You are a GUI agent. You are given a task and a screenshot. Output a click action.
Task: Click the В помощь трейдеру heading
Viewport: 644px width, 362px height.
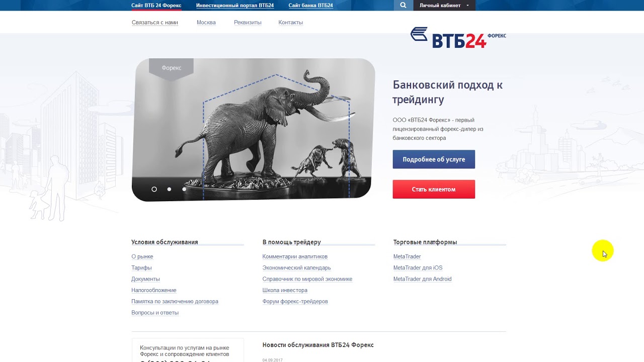click(x=292, y=242)
